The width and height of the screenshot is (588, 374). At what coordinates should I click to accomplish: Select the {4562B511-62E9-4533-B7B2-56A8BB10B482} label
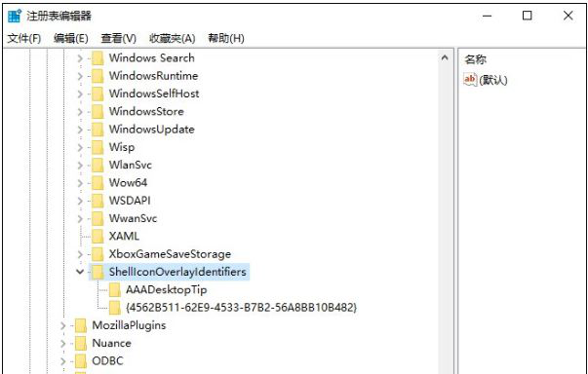point(242,308)
